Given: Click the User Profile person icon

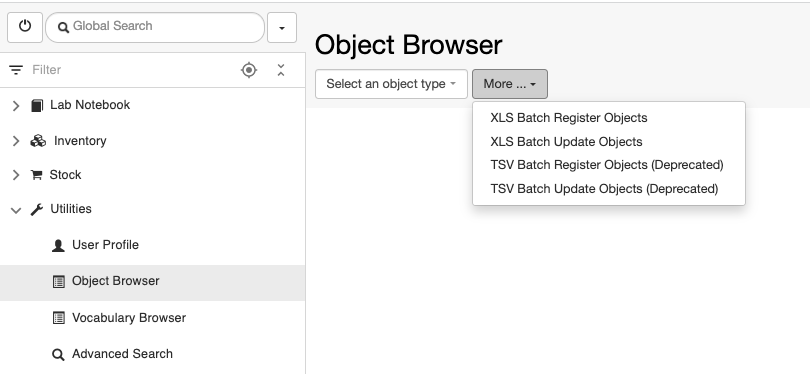Looking at the screenshot, I should 58,245.
